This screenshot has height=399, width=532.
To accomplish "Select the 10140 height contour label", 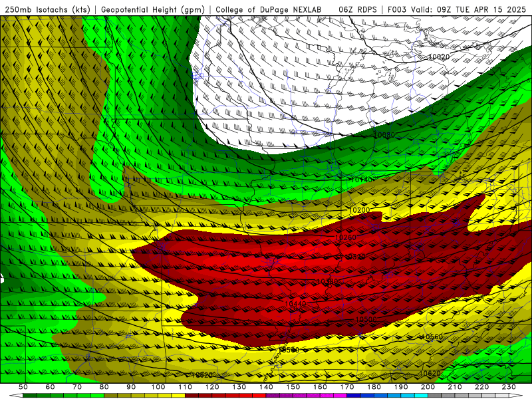I will click(361, 180).
